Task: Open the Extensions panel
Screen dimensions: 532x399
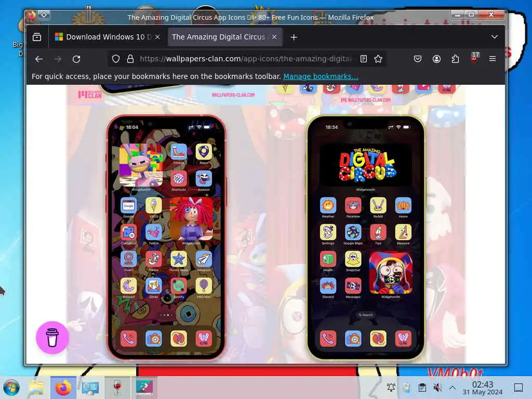Action: pos(455,59)
